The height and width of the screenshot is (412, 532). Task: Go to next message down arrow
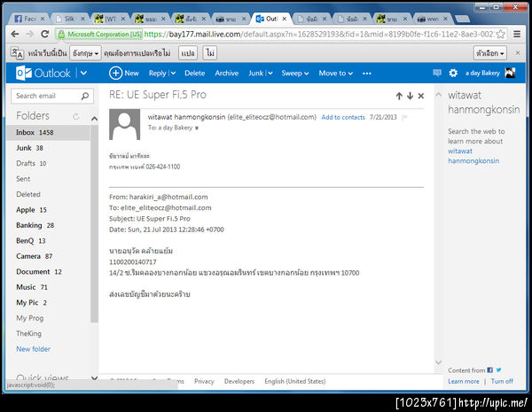pyautogui.click(x=410, y=96)
